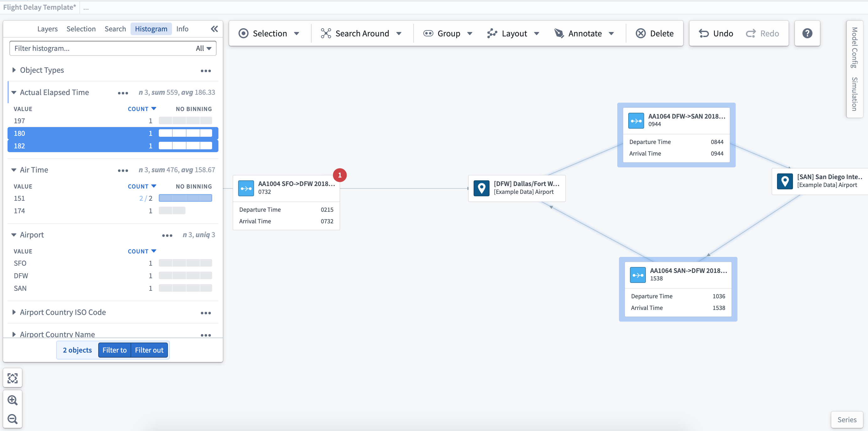The width and height of the screenshot is (868, 431).
Task: Switch to the Layers tab
Action: pos(47,29)
